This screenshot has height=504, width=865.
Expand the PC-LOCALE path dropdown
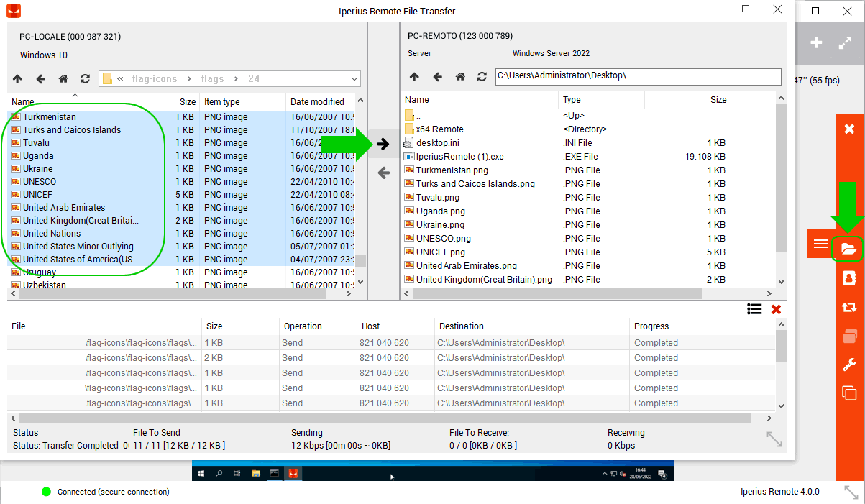354,79
